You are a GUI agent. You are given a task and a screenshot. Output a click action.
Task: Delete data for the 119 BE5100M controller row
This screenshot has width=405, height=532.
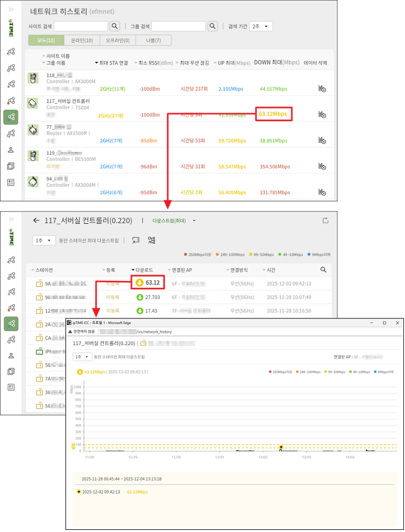coord(322,166)
